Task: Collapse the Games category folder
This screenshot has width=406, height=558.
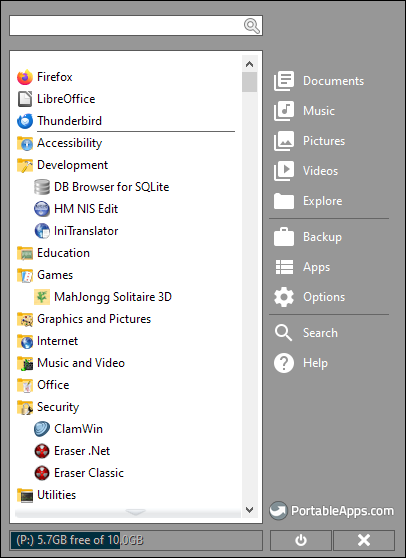Action: coord(25,275)
